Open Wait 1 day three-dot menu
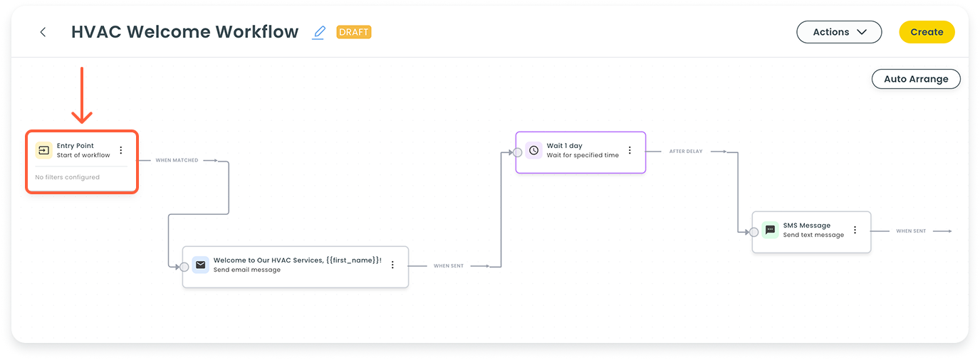 coord(630,150)
